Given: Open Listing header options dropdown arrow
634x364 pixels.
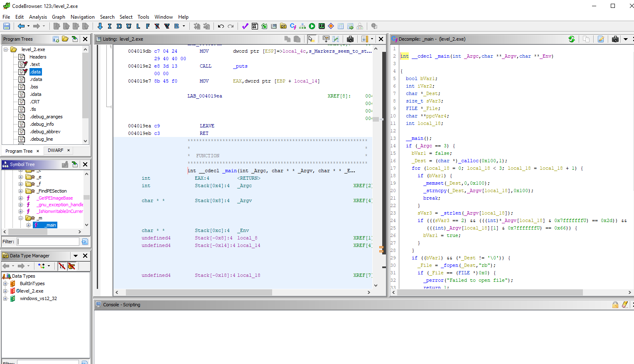Looking at the screenshot, I should point(372,39).
